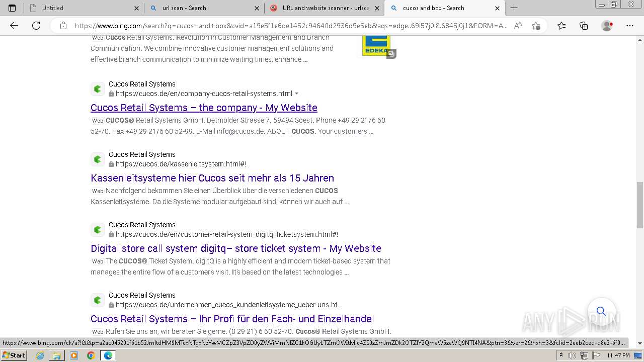Open the Windows Start menu

14,355
